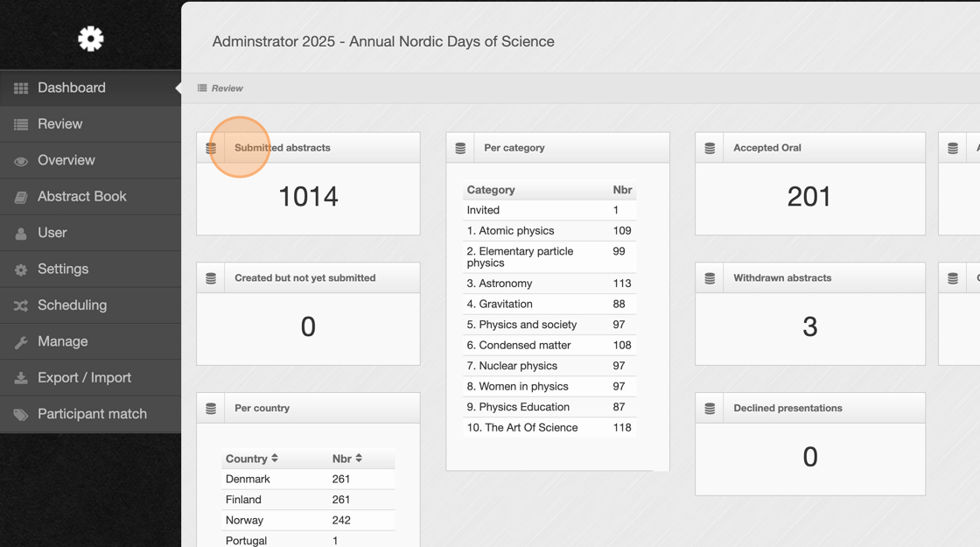The image size is (980, 547).
Task: Open Manage from the sidebar
Action: [91, 342]
